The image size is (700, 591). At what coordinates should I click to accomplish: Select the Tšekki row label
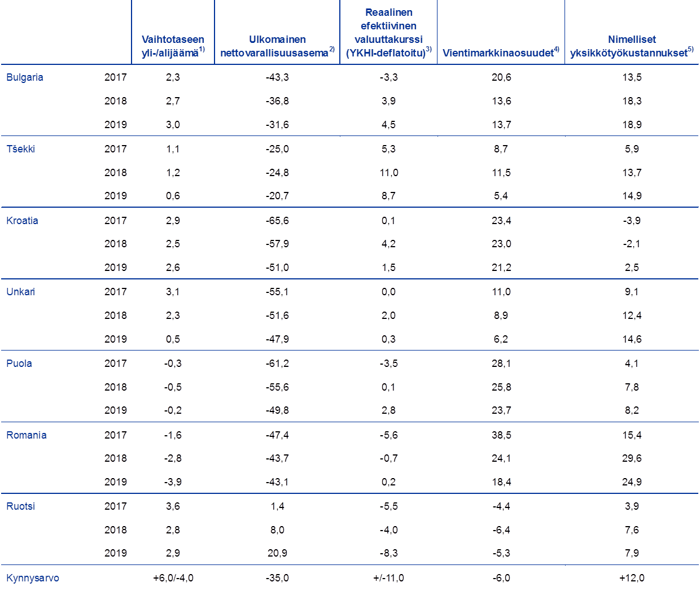(21, 149)
